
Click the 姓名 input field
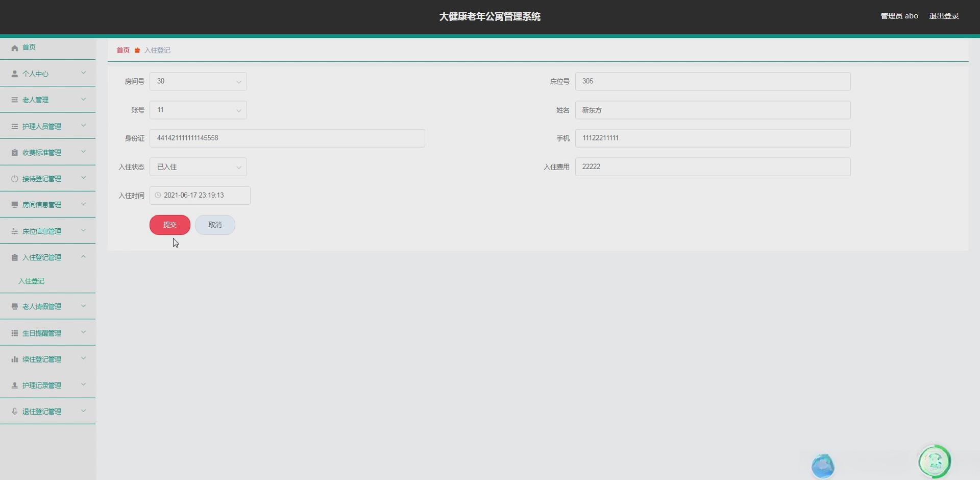click(x=713, y=110)
